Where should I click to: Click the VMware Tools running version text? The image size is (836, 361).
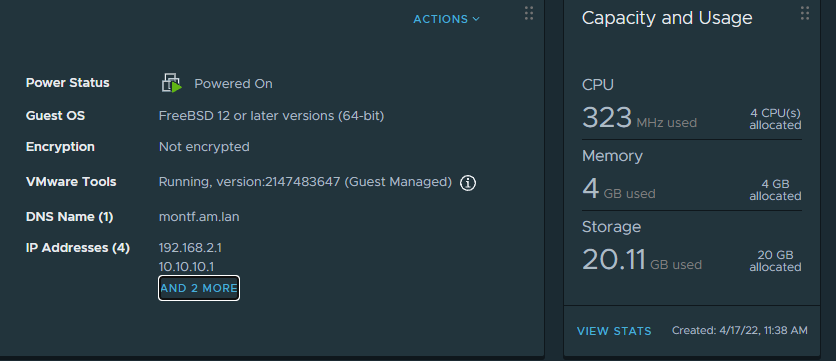[x=306, y=182]
